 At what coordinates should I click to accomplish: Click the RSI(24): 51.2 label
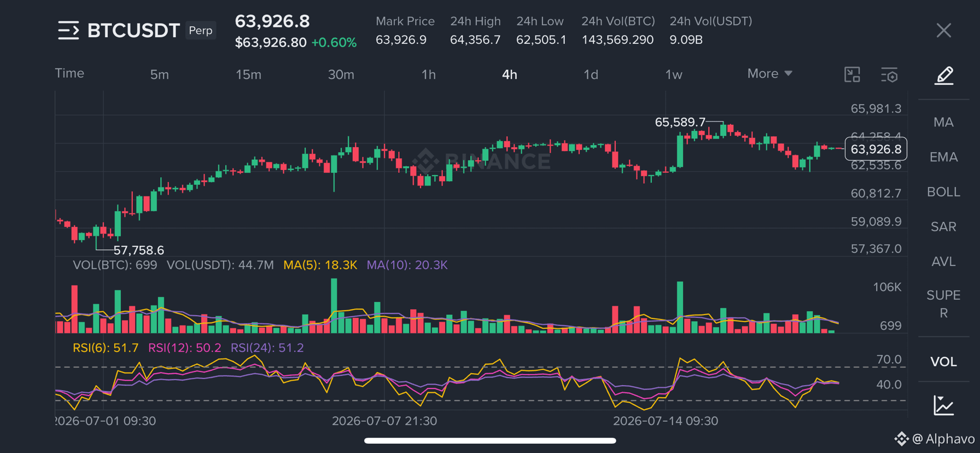click(x=267, y=348)
